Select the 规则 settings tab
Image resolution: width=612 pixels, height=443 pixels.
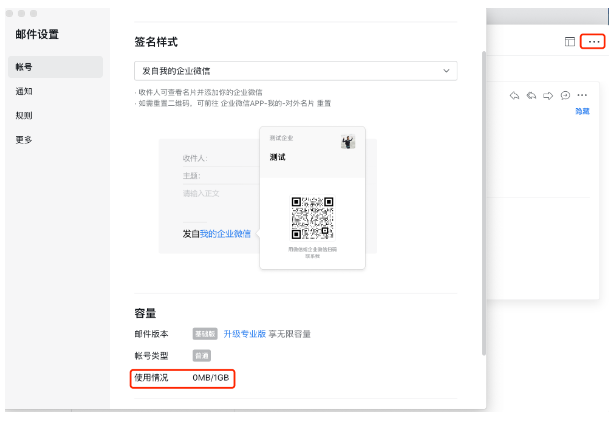(x=24, y=115)
